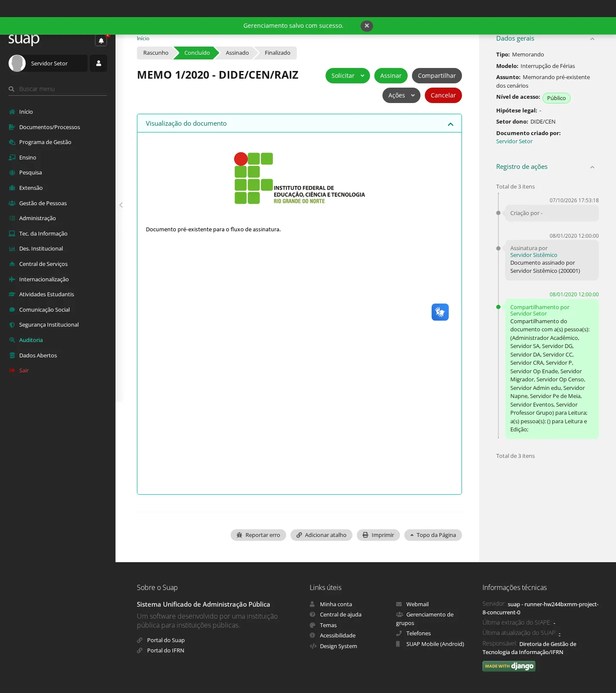Collapse the sidebar with the arrow handle
Viewport: 616px width, 693px height.
pyautogui.click(x=121, y=205)
